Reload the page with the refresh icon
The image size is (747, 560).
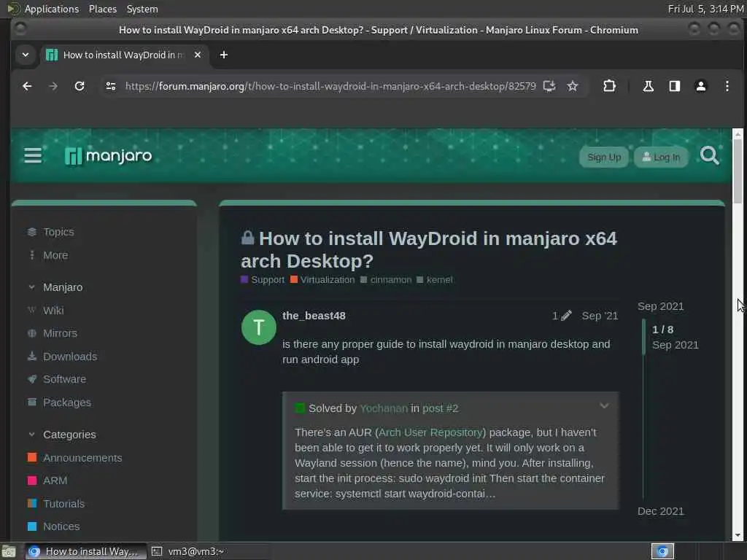point(80,86)
